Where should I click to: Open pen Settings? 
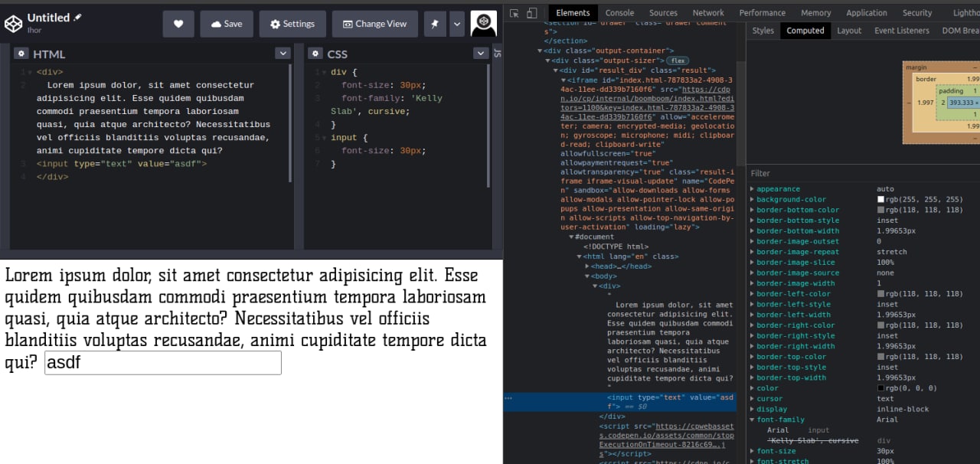tap(292, 24)
